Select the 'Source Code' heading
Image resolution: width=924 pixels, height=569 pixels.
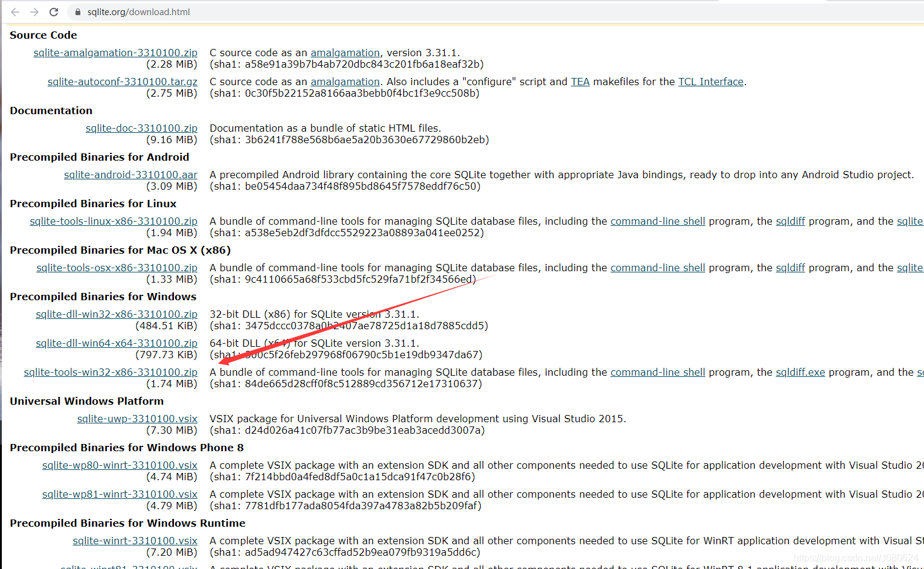tap(43, 35)
